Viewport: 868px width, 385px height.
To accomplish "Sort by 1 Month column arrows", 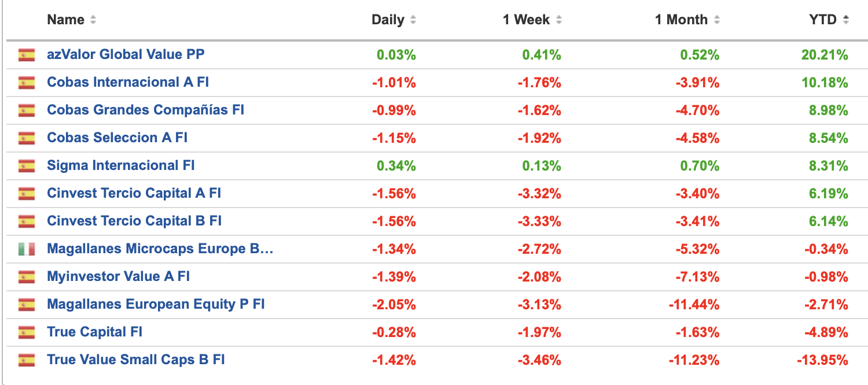I will [x=716, y=20].
